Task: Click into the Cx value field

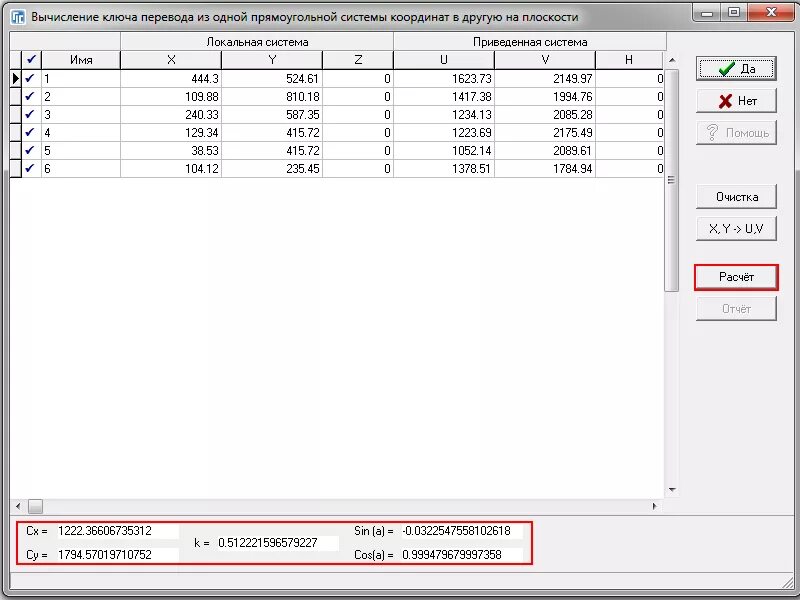Action: coord(117,531)
